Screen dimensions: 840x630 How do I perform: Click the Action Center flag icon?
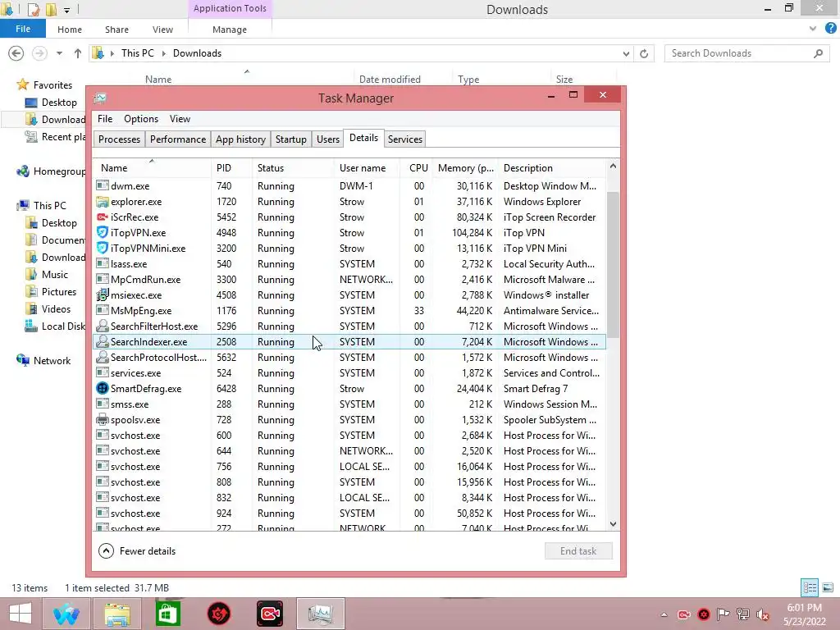pos(723,614)
